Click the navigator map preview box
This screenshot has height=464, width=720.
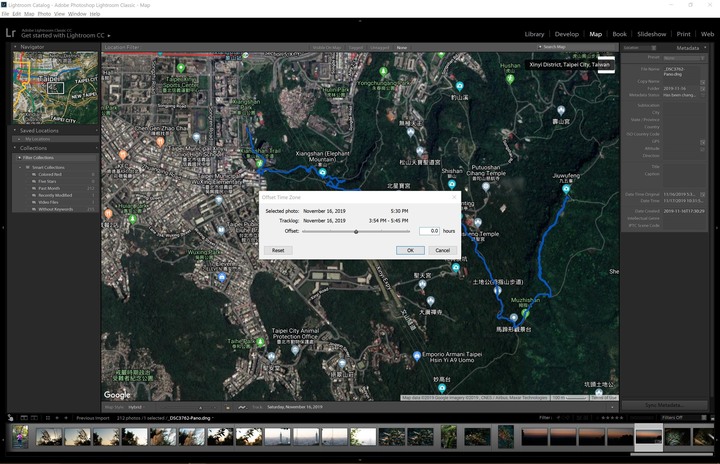56,88
